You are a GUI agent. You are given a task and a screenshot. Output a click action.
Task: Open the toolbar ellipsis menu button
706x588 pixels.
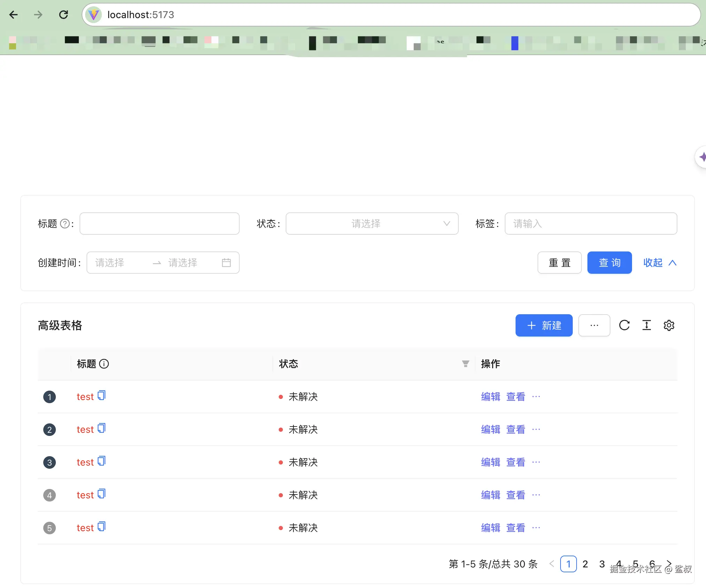pos(594,325)
